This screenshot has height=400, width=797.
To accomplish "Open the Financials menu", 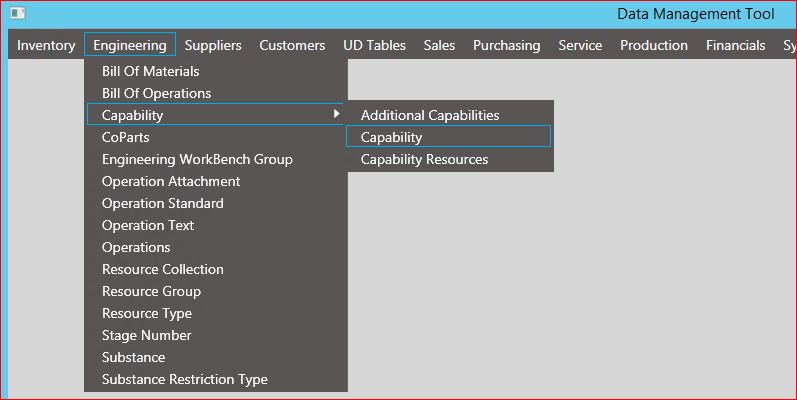I will (735, 45).
